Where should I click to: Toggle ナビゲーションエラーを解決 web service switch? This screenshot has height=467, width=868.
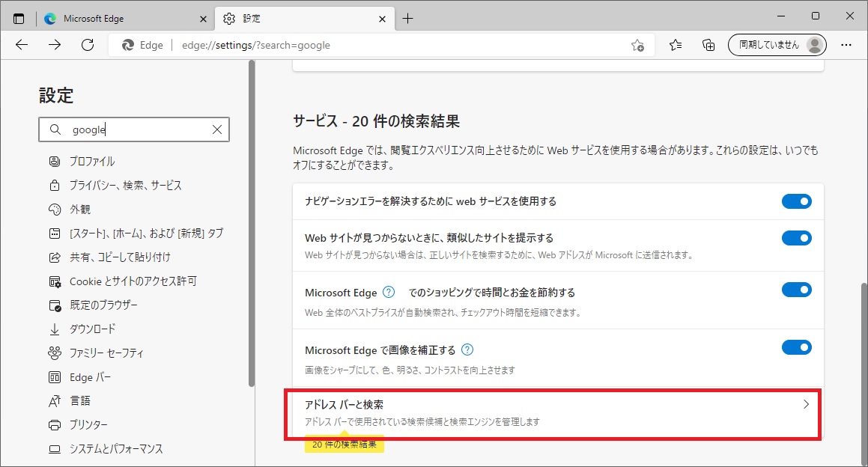tap(797, 201)
